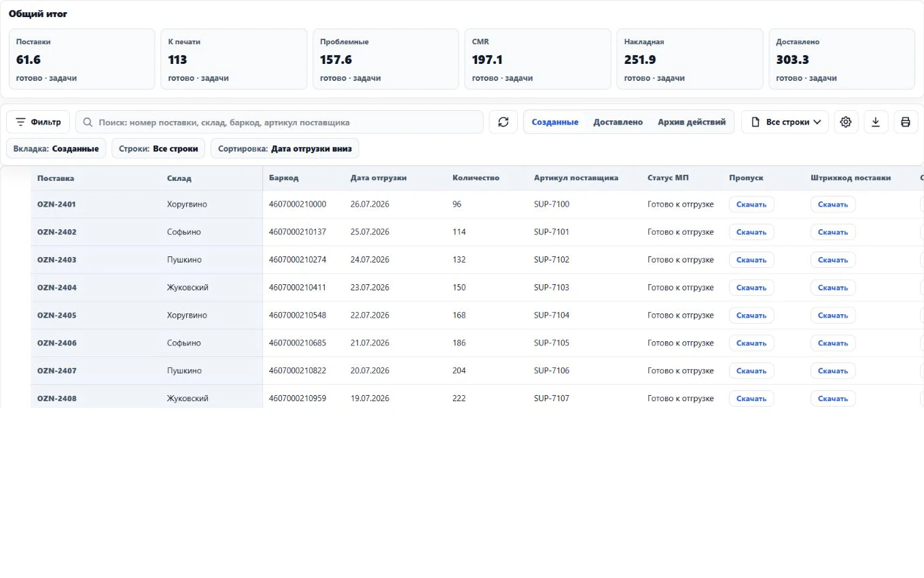This screenshot has height=578, width=924.
Task: Select shipment OZN-2408
Action: click(57, 398)
